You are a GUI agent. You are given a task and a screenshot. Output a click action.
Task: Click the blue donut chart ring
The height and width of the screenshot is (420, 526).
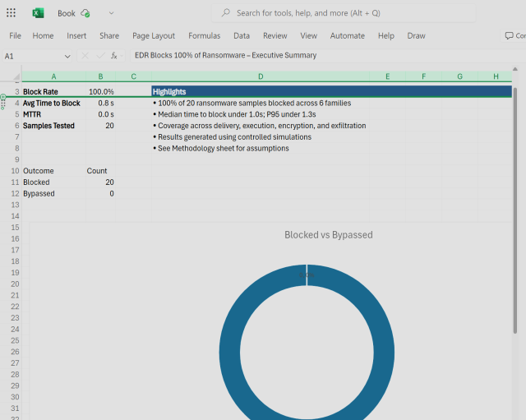point(230,353)
